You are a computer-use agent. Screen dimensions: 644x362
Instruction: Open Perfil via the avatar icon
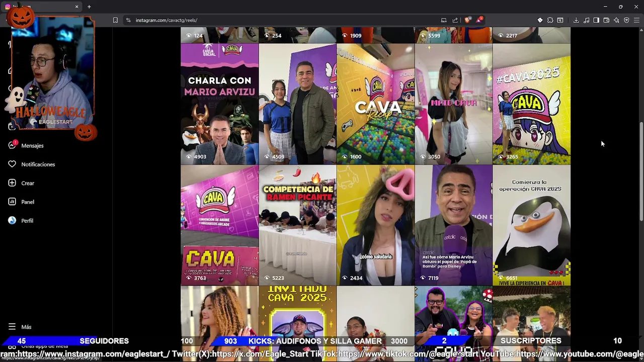coord(12,220)
